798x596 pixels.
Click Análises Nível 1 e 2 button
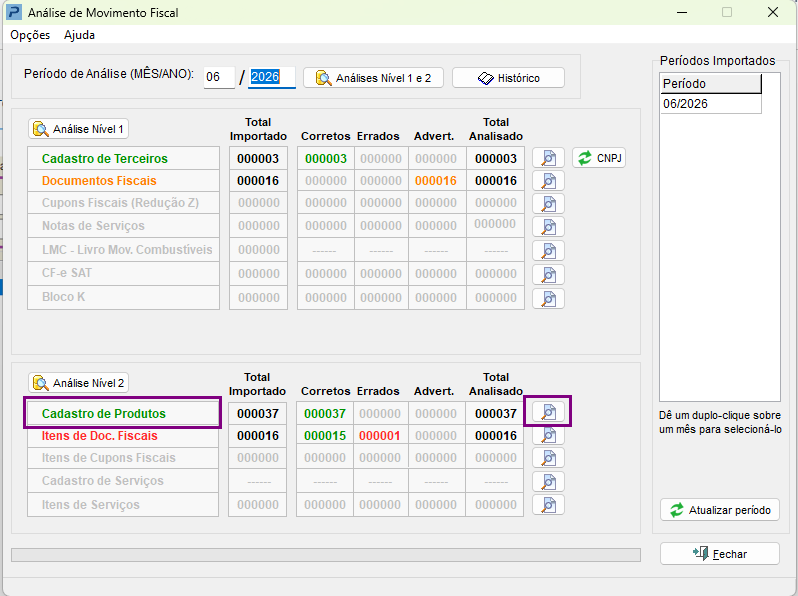[373, 78]
